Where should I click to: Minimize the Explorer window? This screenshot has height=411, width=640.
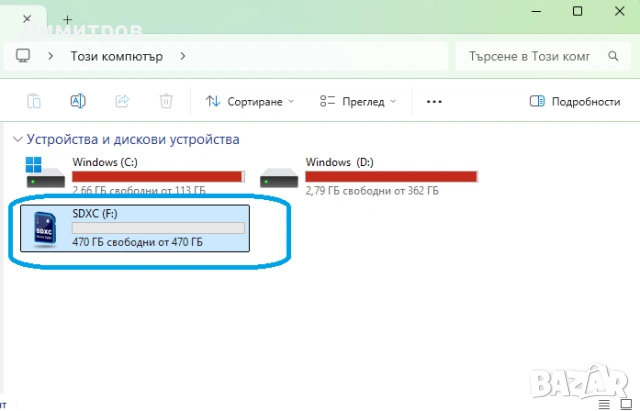536,11
